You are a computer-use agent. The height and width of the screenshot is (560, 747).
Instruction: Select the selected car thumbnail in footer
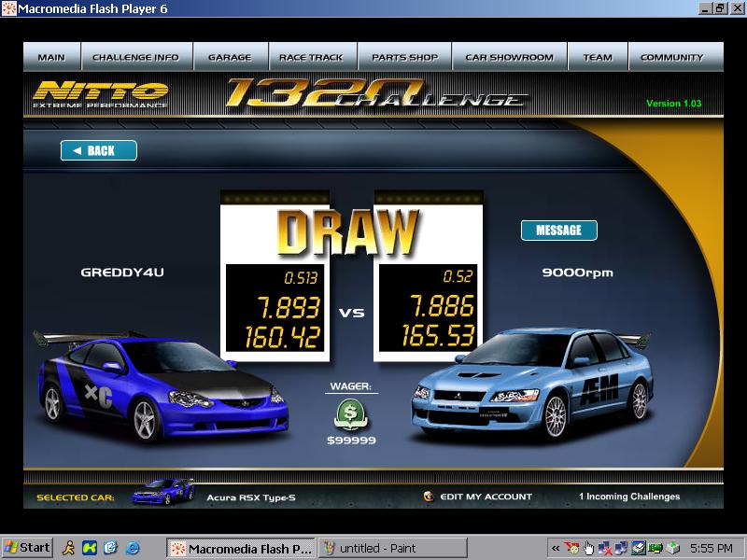[x=162, y=492]
